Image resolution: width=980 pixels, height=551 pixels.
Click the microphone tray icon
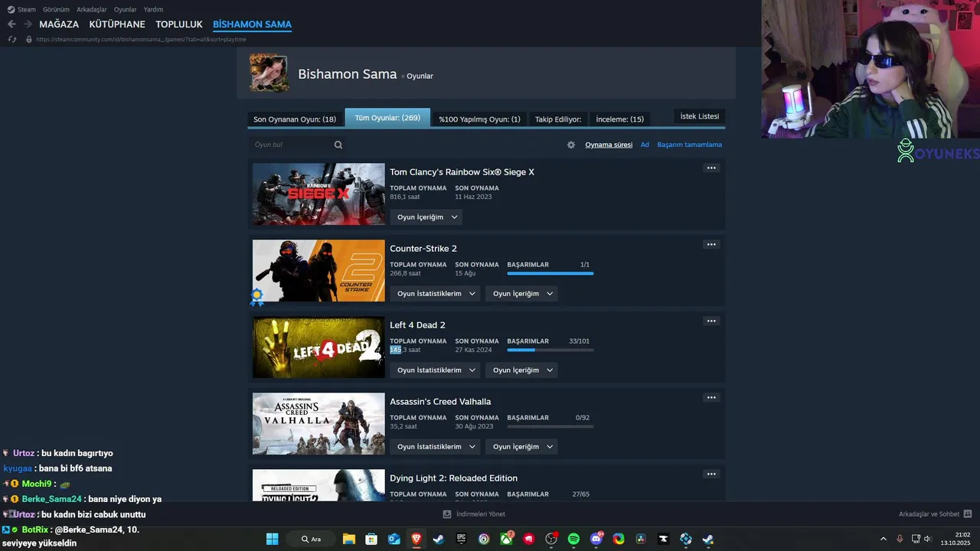[900, 539]
